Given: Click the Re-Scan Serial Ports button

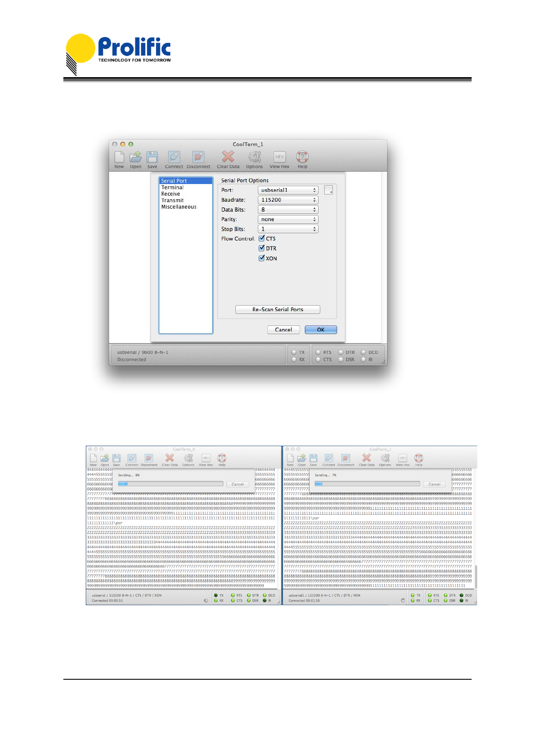Looking at the screenshot, I should [x=278, y=309].
